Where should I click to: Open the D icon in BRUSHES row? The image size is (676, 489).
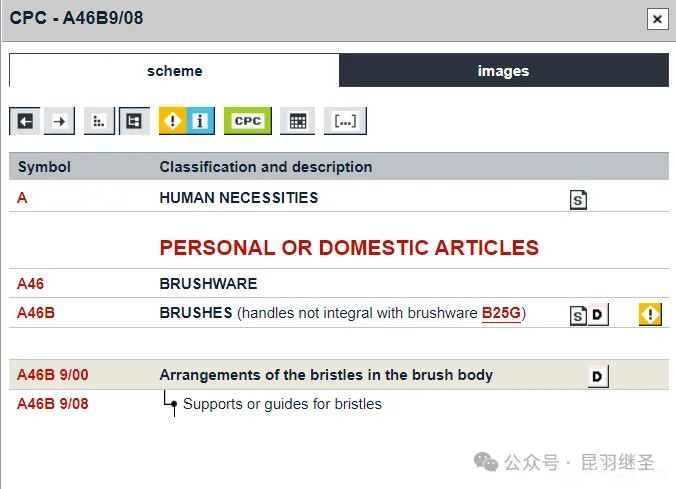pyautogui.click(x=597, y=316)
